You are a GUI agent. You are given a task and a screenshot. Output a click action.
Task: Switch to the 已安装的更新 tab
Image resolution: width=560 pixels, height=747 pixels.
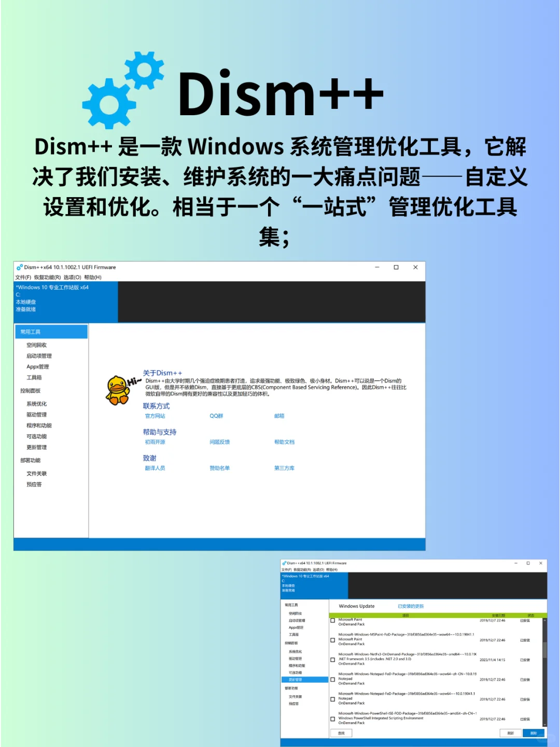[411, 606]
